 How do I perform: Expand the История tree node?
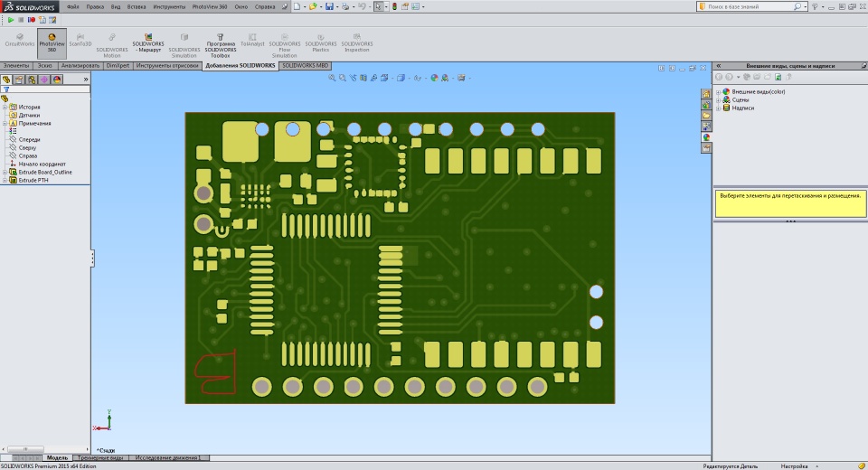click(5, 107)
